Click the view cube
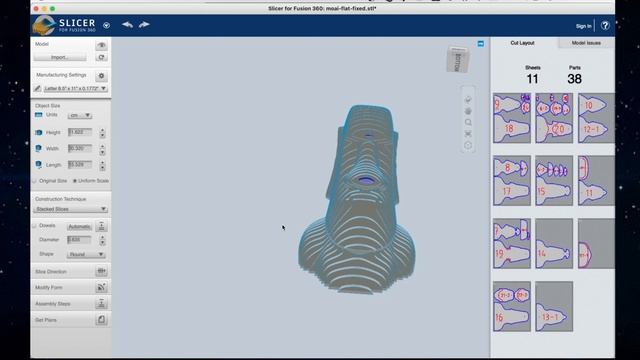This screenshot has height=360, width=640. click(x=458, y=60)
